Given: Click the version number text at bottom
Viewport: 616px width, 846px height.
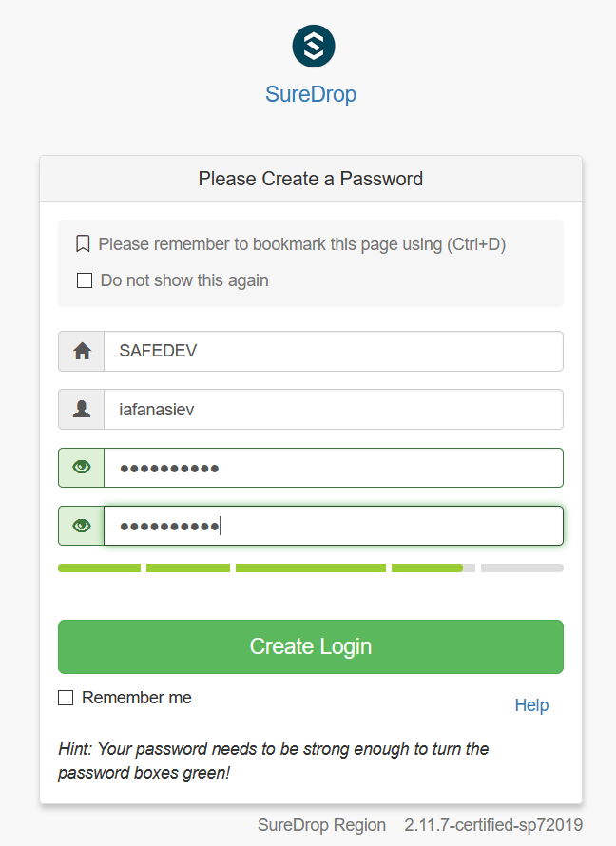Looking at the screenshot, I should click(x=493, y=825).
